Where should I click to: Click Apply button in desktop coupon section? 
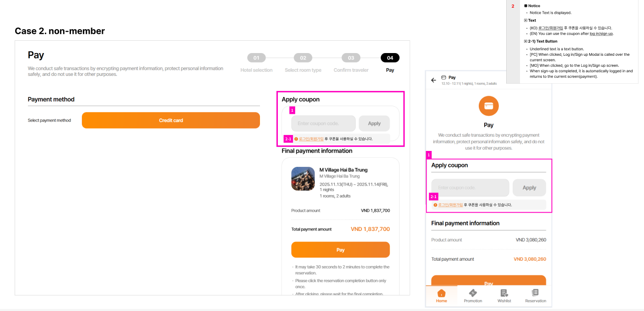[x=374, y=123]
